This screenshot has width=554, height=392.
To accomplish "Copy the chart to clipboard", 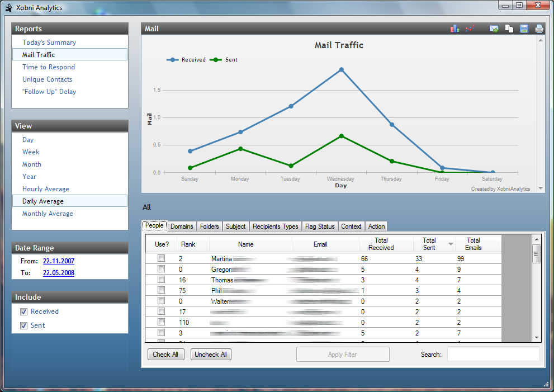I will (x=509, y=29).
